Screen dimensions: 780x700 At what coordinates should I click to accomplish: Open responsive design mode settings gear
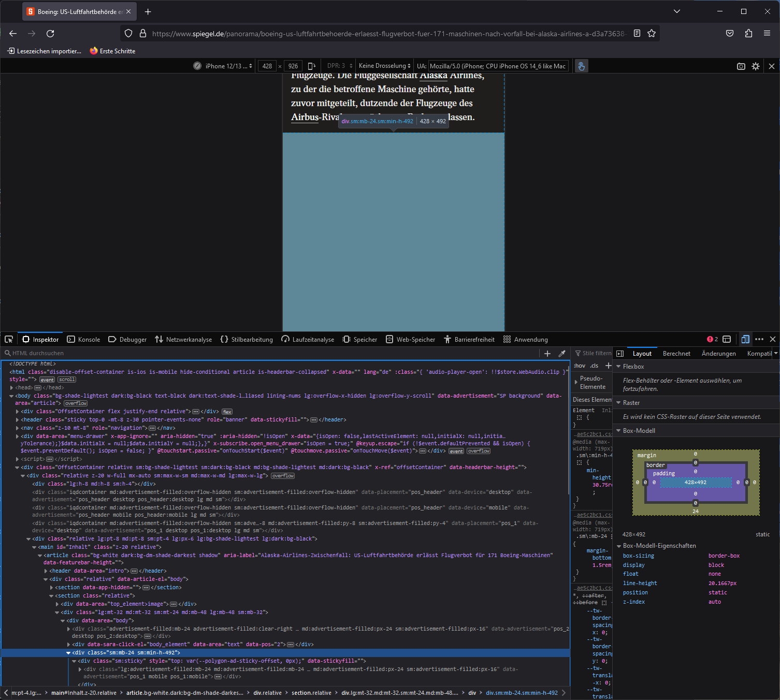[756, 66]
